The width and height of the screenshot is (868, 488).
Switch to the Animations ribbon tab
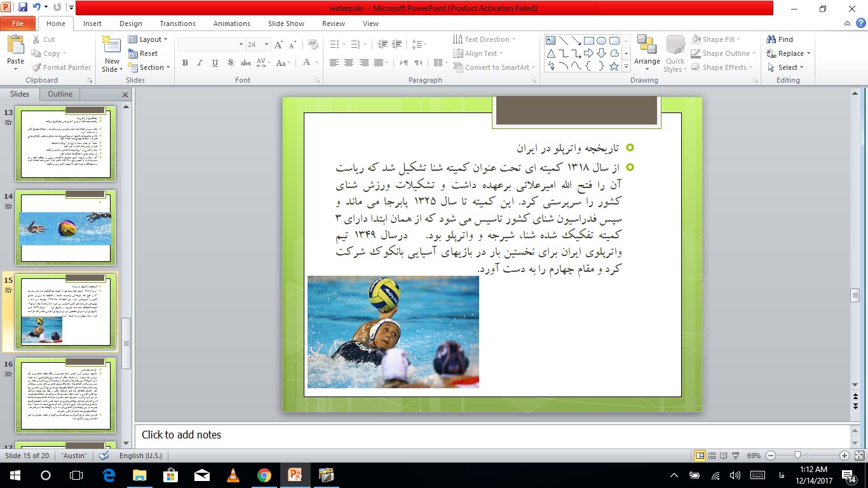tap(231, 24)
